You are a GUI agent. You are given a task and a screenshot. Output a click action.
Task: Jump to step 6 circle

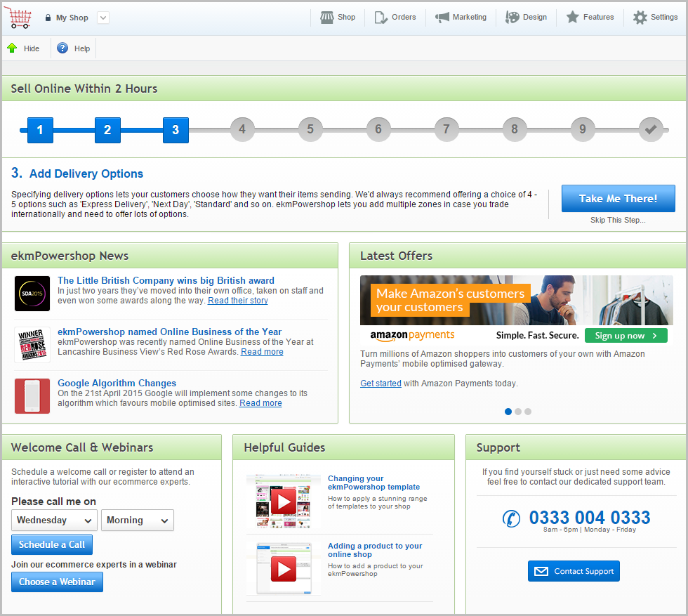[378, 129]
